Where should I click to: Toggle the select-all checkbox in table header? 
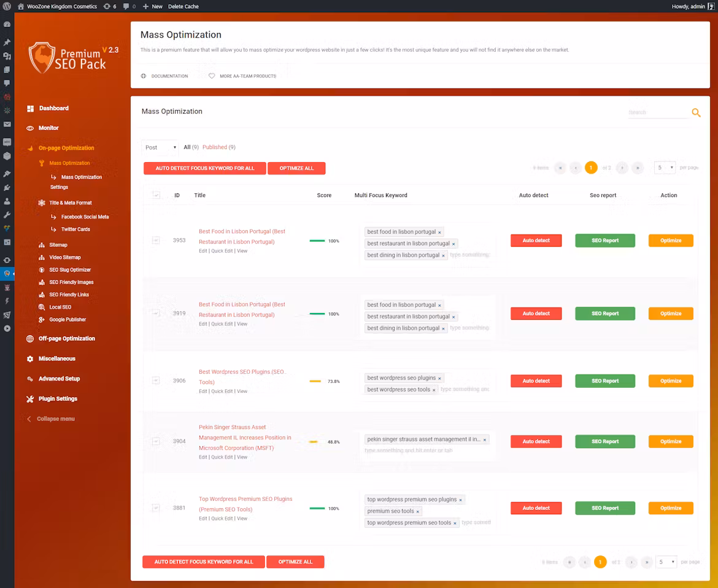156,195
